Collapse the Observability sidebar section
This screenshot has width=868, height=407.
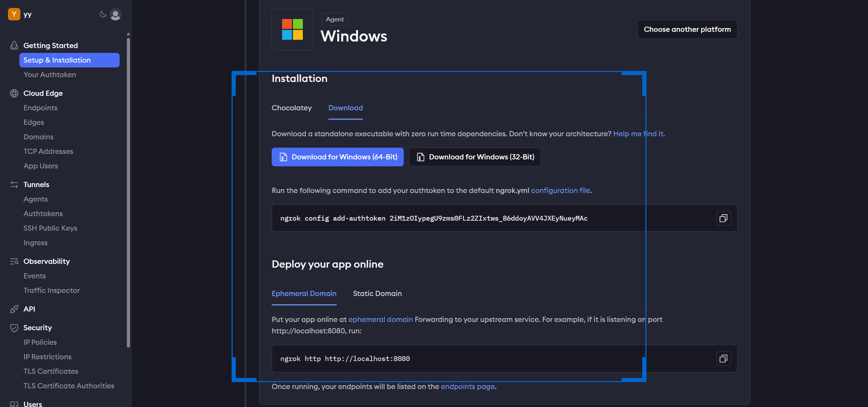click(x=47, y=261)
